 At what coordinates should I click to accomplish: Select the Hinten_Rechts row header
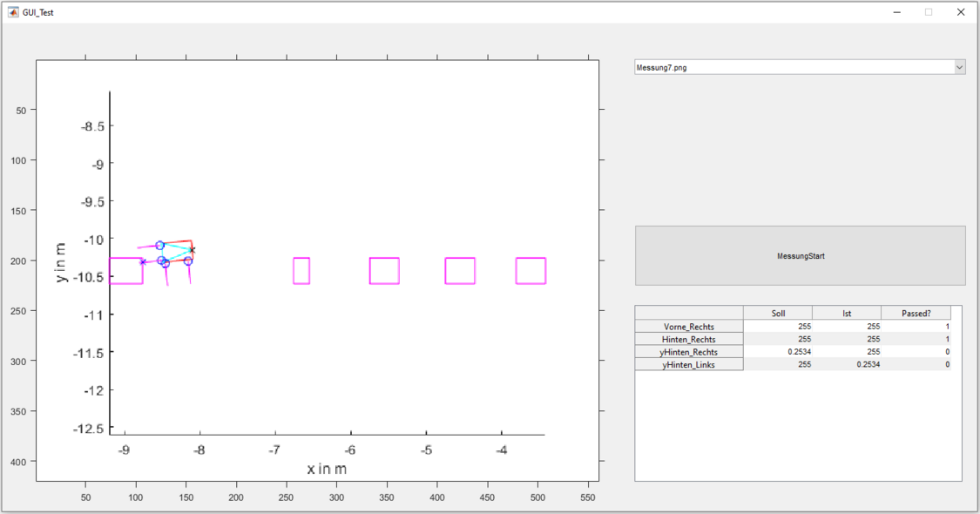click(688, 339)
